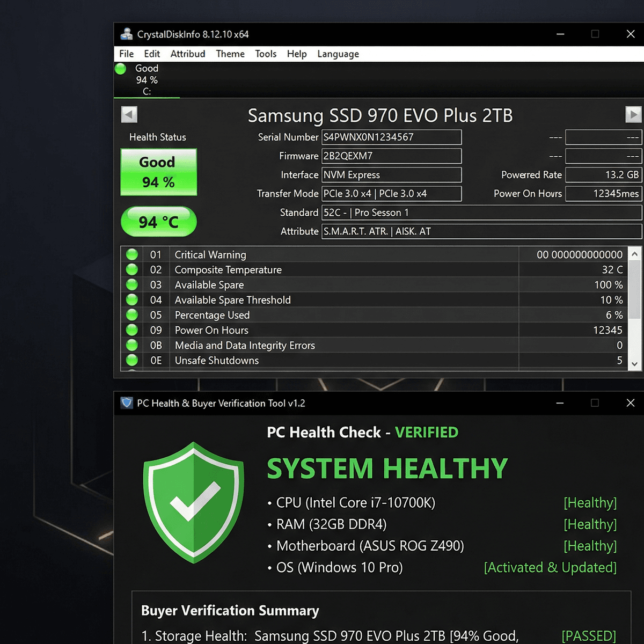644x644 pixels.
Task: Click the Power On Hours value field
Action: click(604, 194)
